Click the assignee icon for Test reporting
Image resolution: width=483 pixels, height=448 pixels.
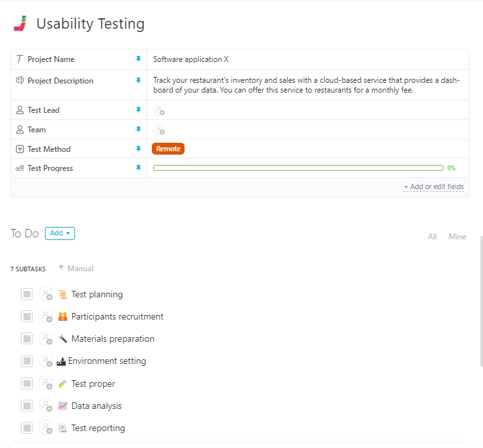point(46,428)
